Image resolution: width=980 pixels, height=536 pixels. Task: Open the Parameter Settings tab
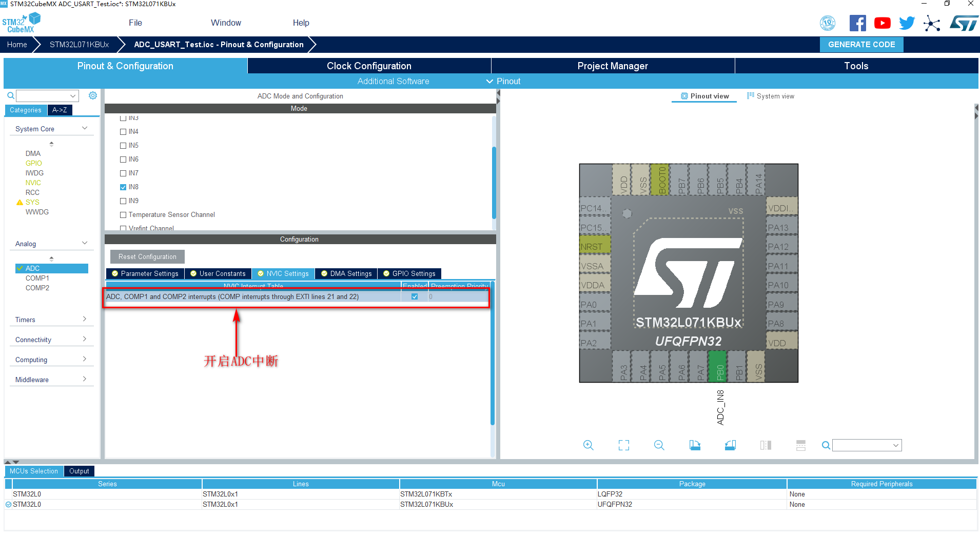coord(145,273)
